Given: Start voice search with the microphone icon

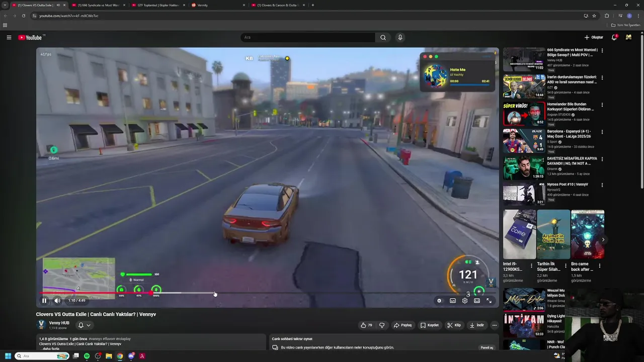Looking at the screenshot, I should tap(400, 37).
